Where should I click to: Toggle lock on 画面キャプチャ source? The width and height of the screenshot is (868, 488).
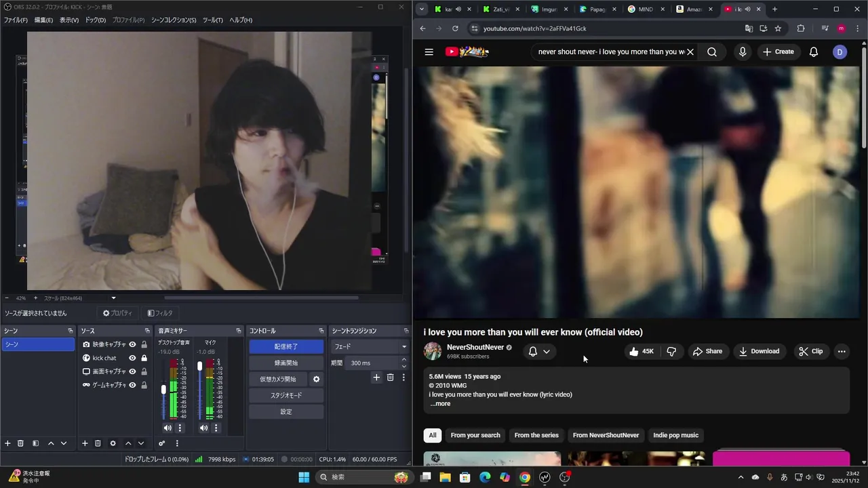tap(144, 371)
